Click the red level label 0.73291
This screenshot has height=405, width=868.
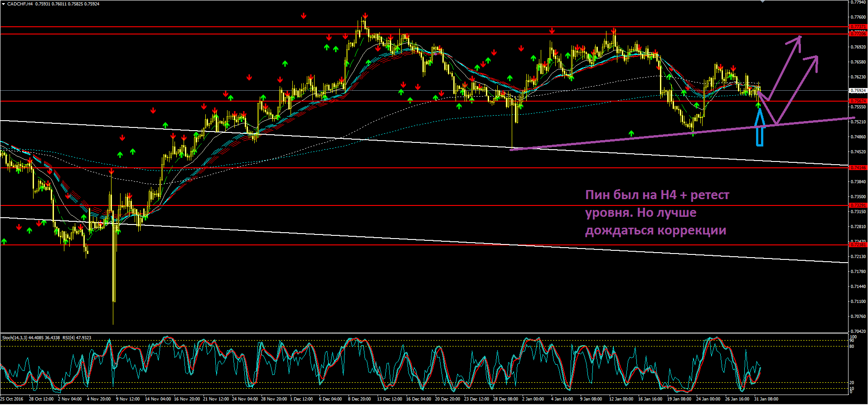(858, 205)
